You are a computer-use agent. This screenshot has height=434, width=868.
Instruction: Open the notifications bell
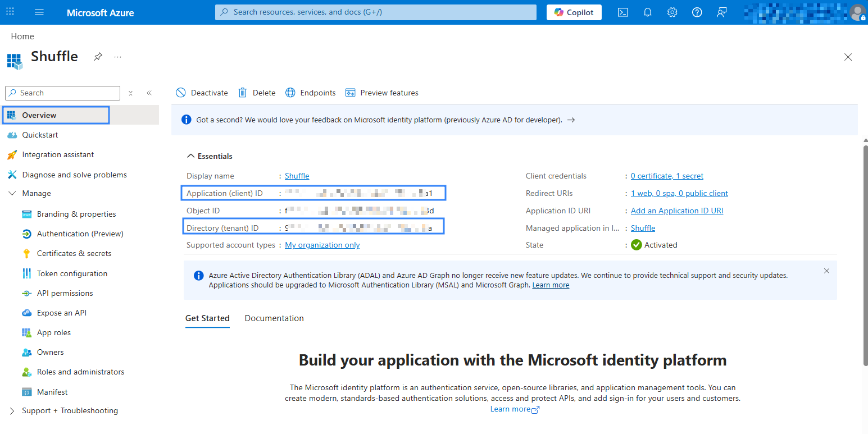(x=647, y=12)
